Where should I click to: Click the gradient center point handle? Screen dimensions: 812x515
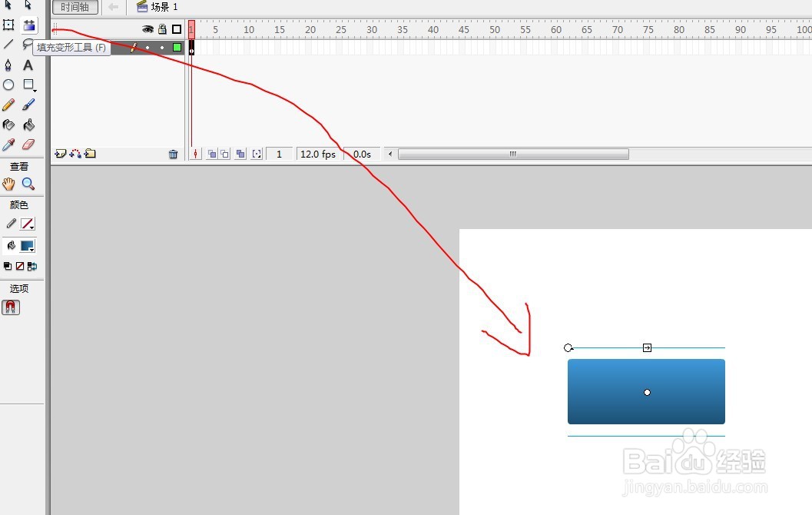[x=647, y=392]
